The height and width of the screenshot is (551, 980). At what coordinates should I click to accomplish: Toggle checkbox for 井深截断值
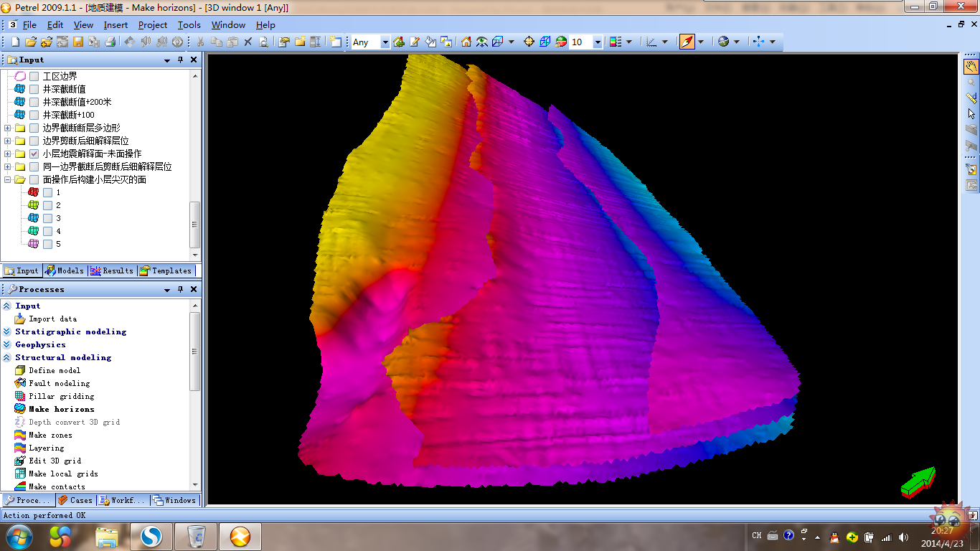34,89
